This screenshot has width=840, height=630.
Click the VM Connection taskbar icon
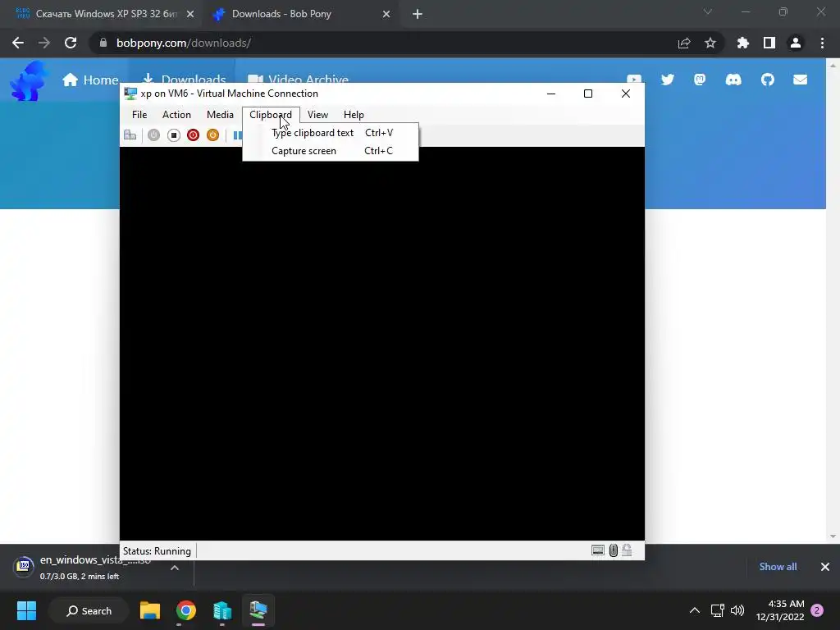tap(258, 610)
